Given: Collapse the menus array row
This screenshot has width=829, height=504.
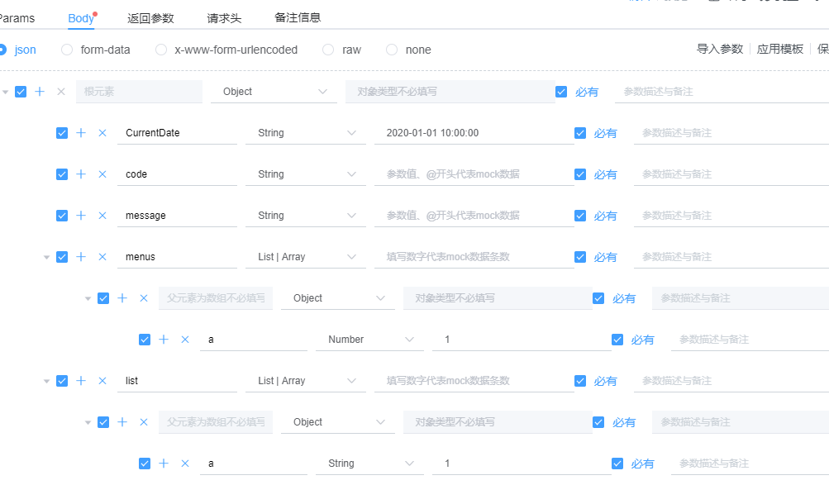Looking at the screenshot, I should tap(46, 256).
